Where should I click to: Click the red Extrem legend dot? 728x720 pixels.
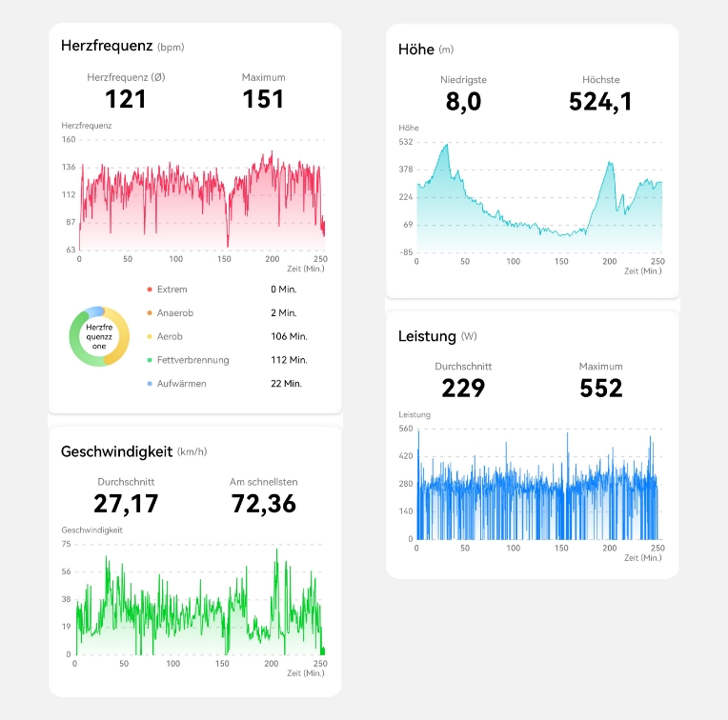(x=150, y=290)
